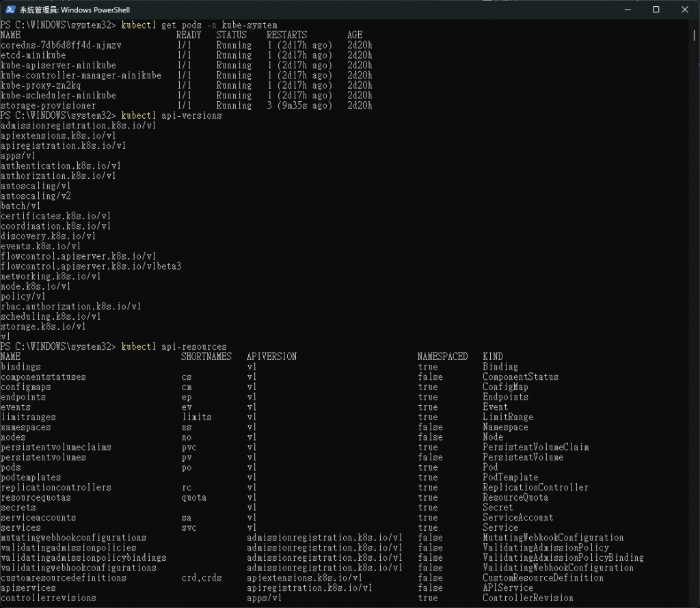Click the NAMESPACED column header

[442, 357]
